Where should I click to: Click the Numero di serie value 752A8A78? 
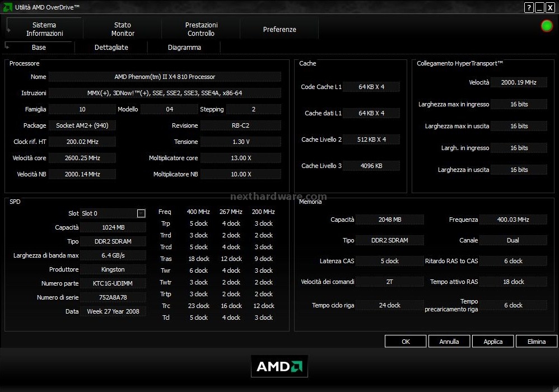113,297
